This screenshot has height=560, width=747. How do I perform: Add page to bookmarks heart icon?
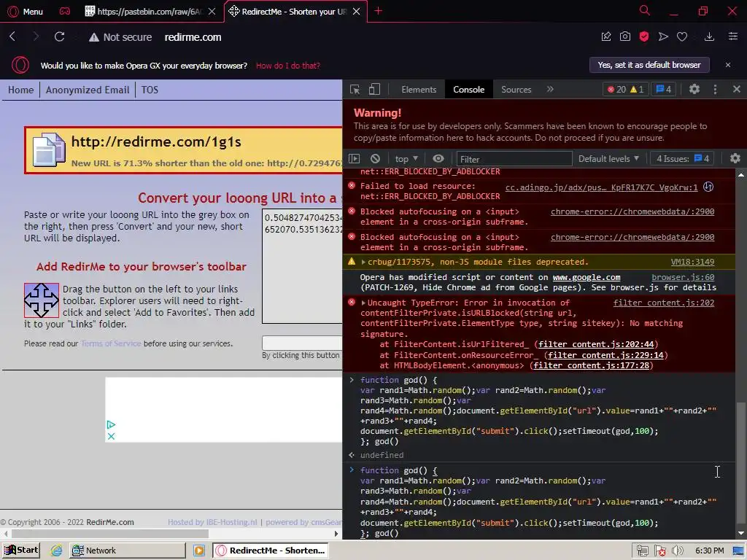point(682,36)
